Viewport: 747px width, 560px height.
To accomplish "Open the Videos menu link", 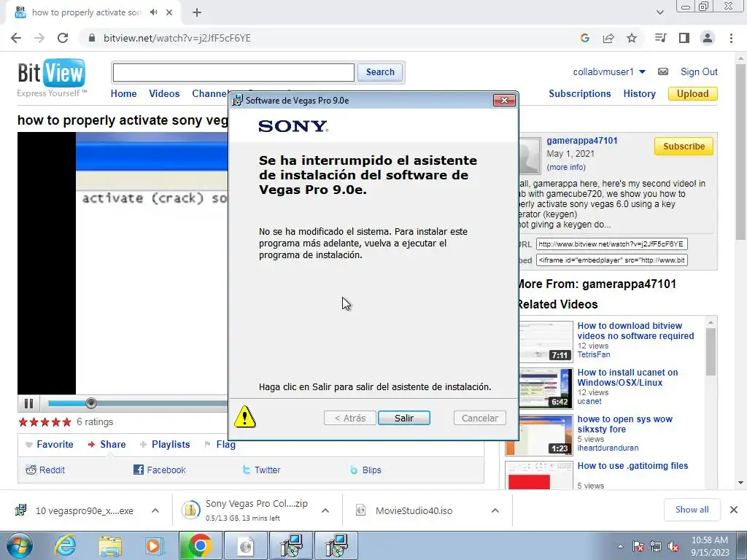I will [x=164, y=94].
